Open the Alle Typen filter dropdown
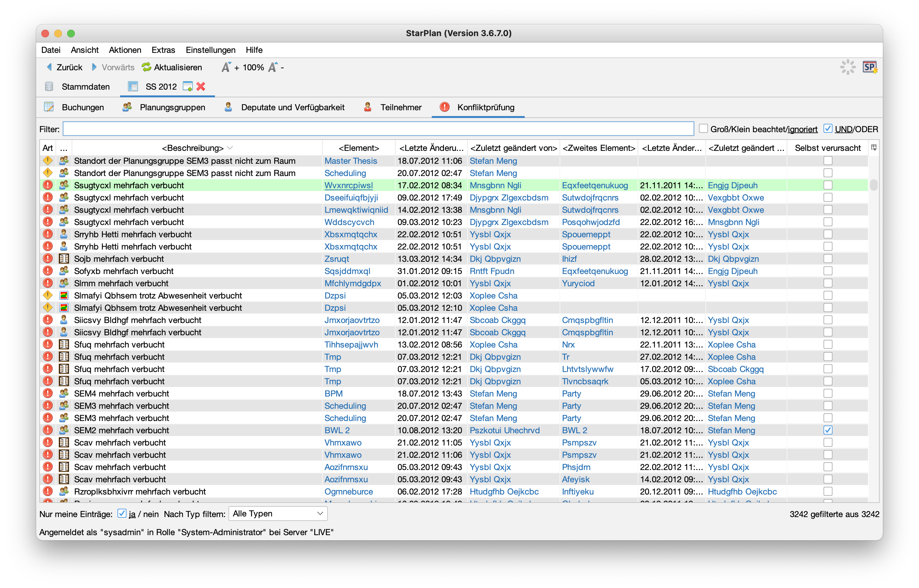The height and width of the screenshot is (588, 919). click(x=278, y=514)
